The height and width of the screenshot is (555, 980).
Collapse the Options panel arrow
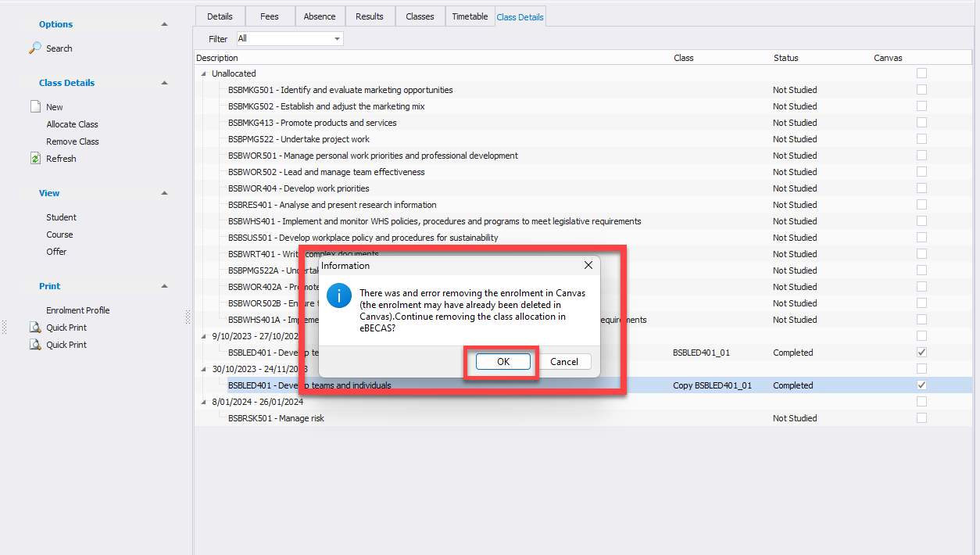pyautogui.click(x=164, y=24)
